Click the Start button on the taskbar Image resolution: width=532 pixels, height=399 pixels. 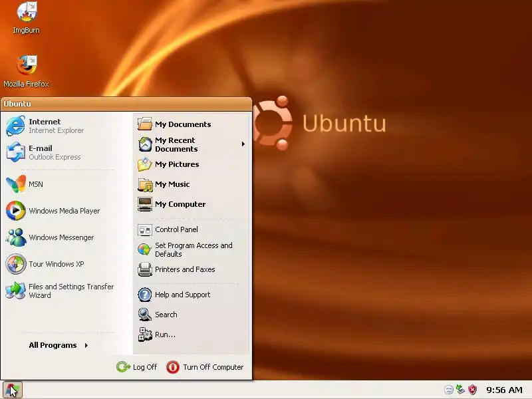(13, 390)
